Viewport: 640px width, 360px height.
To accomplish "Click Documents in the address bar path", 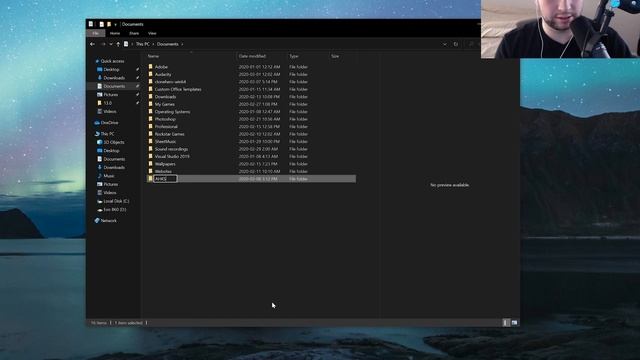I will [168, 44].
